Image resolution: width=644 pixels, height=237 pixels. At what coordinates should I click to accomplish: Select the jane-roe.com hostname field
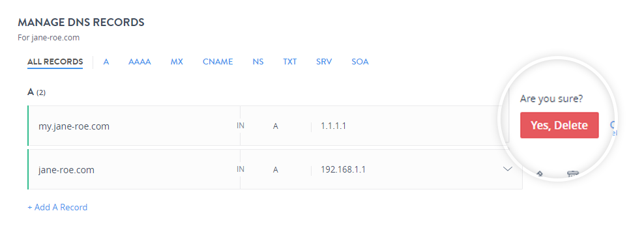click(66, 170)
